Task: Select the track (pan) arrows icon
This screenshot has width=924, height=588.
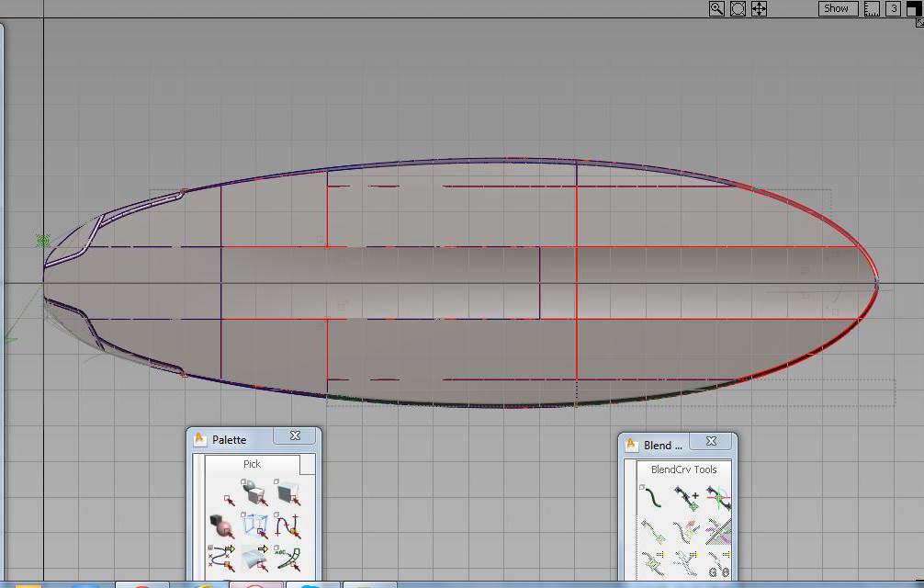Action: pyautogui.click(x=759, y=8)
